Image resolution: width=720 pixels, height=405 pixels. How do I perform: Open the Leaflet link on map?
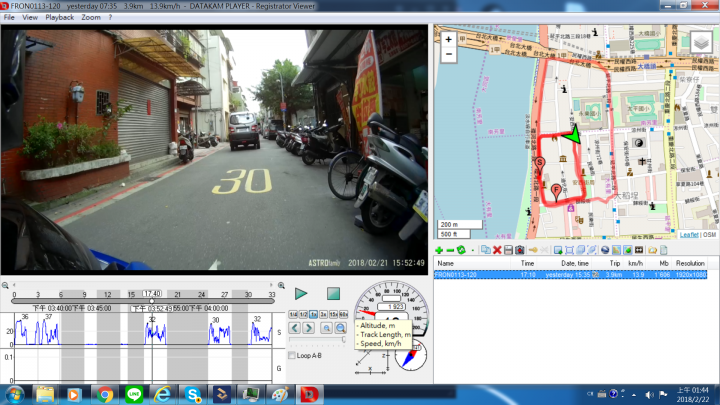689,235
